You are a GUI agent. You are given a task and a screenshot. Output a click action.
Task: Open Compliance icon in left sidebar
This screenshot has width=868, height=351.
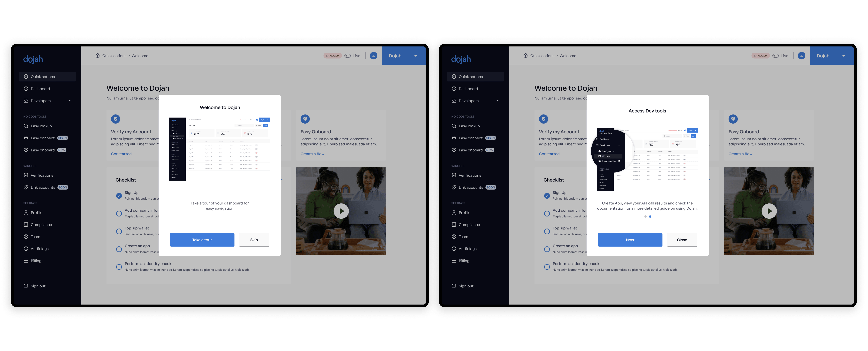pos(26,224)
